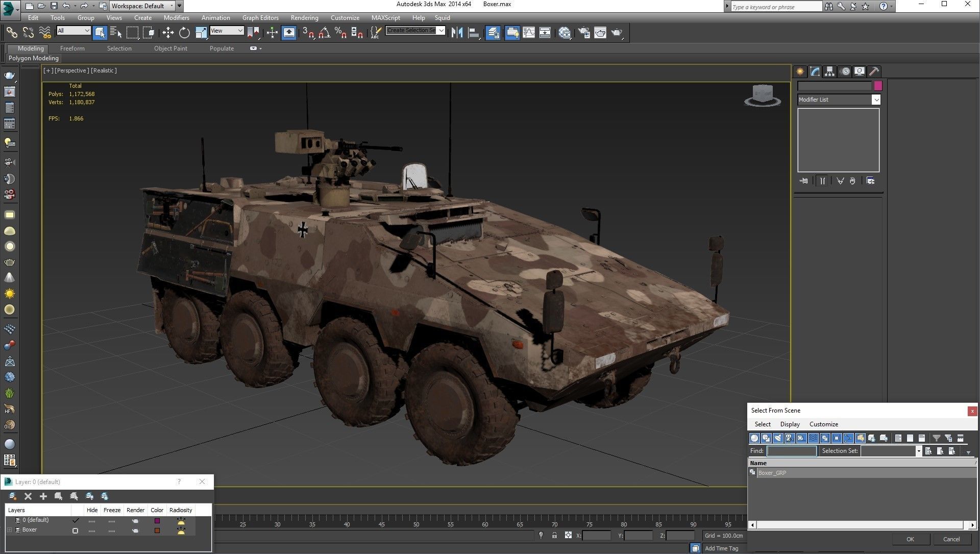Click the Bind to Space Warp icon
Screen dimensions: 980x554
pos(45,33)
